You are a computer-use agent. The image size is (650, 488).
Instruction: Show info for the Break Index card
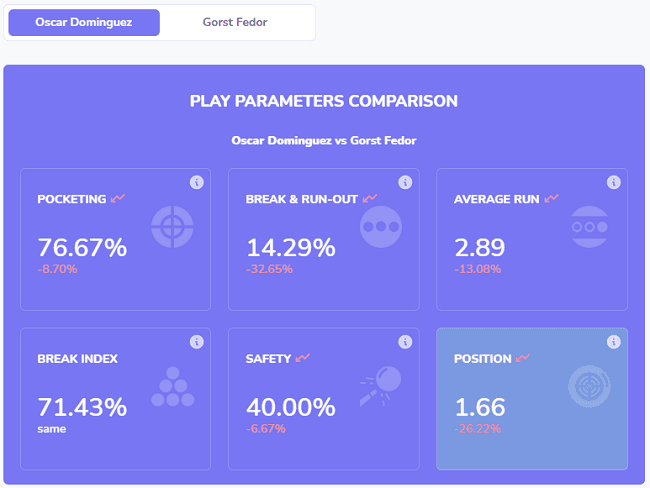(197, 342)
